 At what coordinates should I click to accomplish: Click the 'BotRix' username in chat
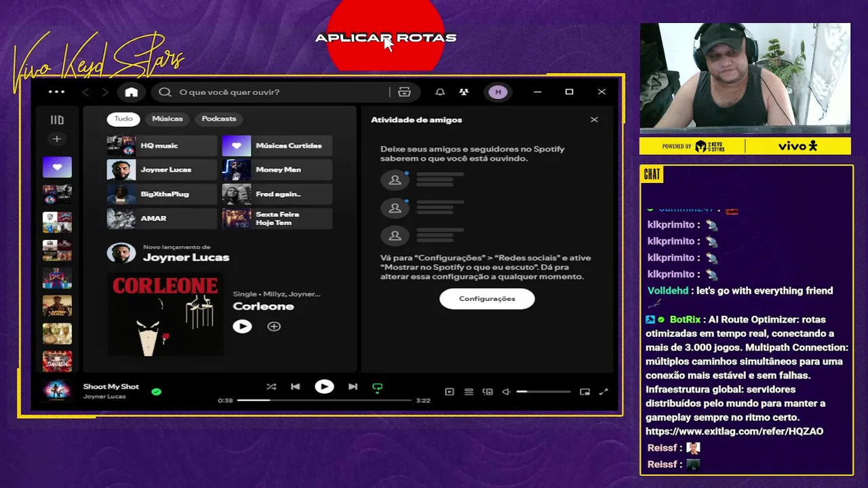coord(685,320)
